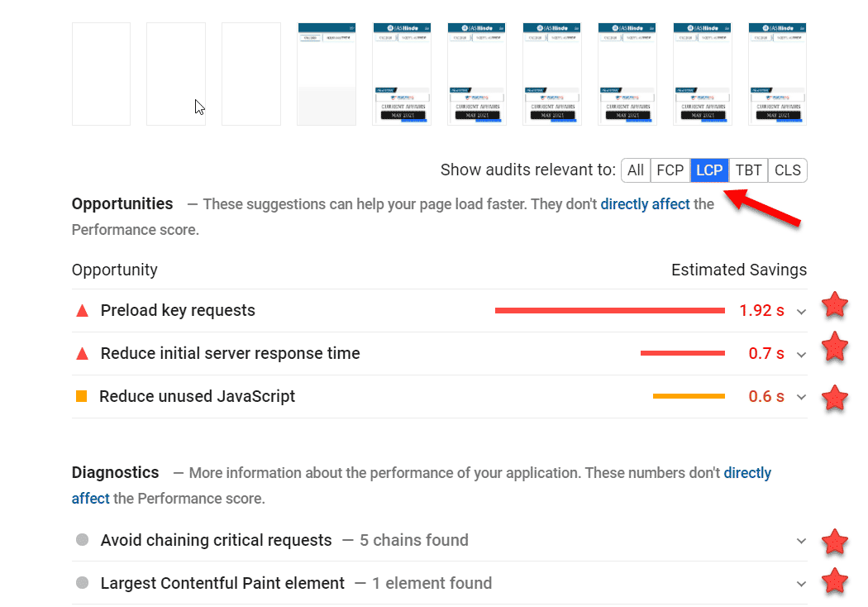The image size is (868, 607).
Task: Choose the highlighted LCP filter tab
Action: click(709, 170)
